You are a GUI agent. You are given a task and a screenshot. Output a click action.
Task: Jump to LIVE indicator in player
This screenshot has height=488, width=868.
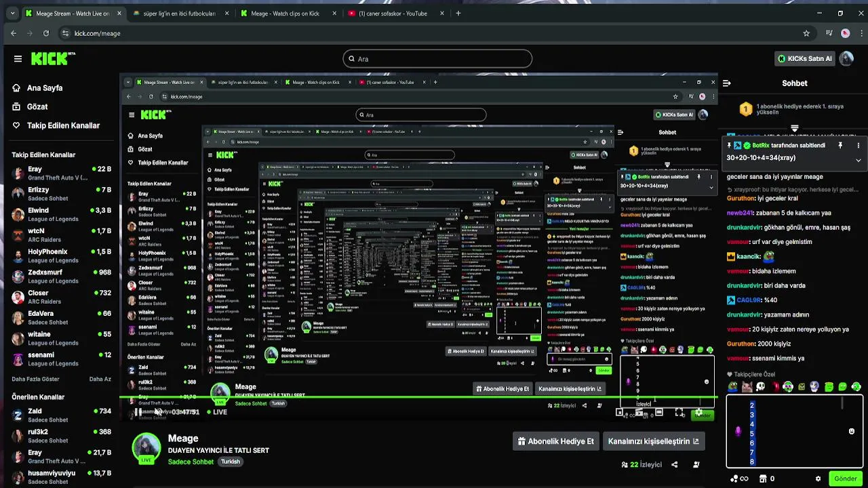pyautogui.click(x=217, y=412)
